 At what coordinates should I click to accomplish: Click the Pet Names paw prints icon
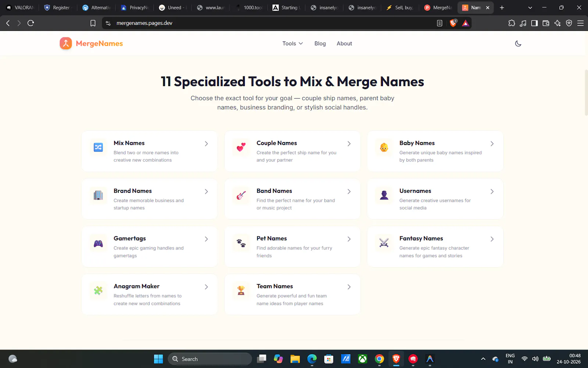pyautogui.click(x=241, y=243)
